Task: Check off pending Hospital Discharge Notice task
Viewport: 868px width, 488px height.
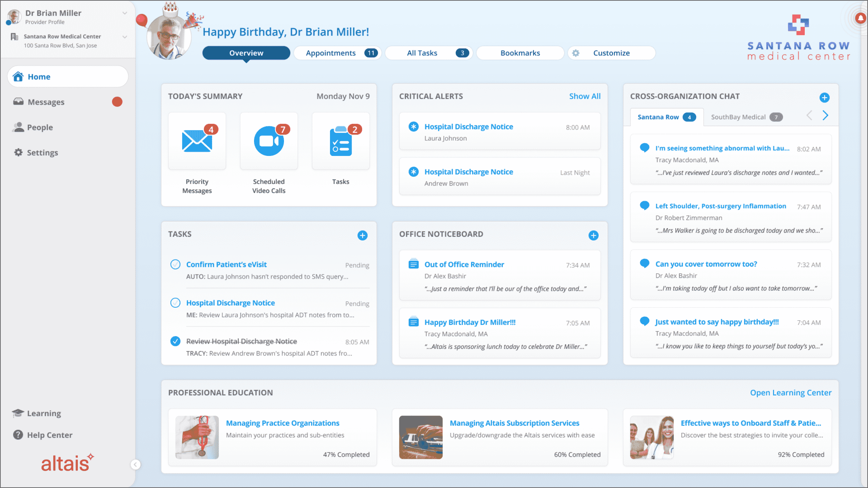Action: click(x=175, y=303)
